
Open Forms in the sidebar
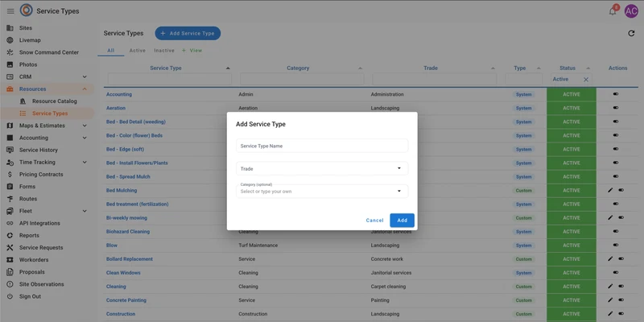pos(27,187)
